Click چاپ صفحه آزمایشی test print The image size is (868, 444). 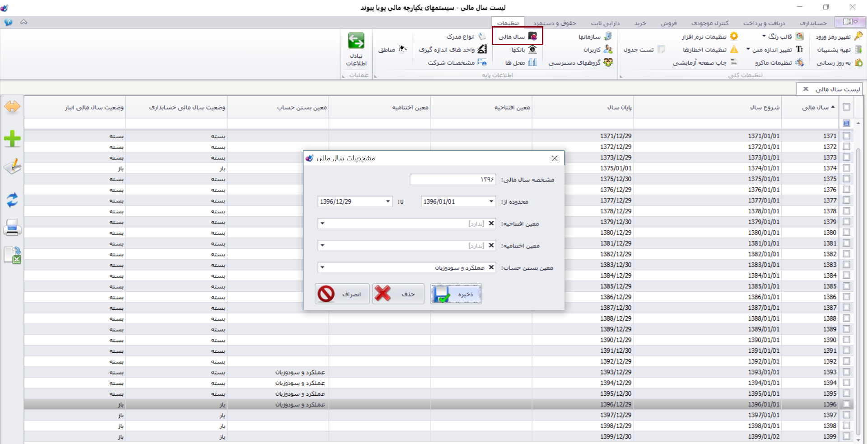coord(705,63)
